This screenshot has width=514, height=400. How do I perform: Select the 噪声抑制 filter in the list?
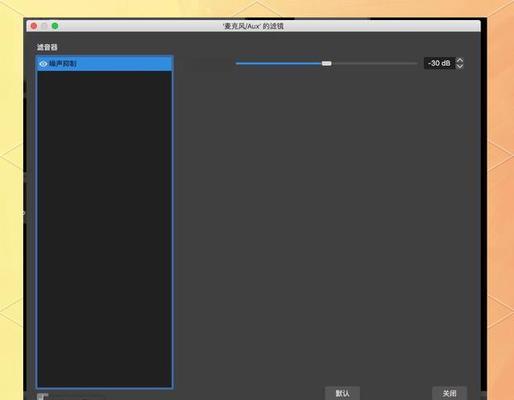(105, 64)
